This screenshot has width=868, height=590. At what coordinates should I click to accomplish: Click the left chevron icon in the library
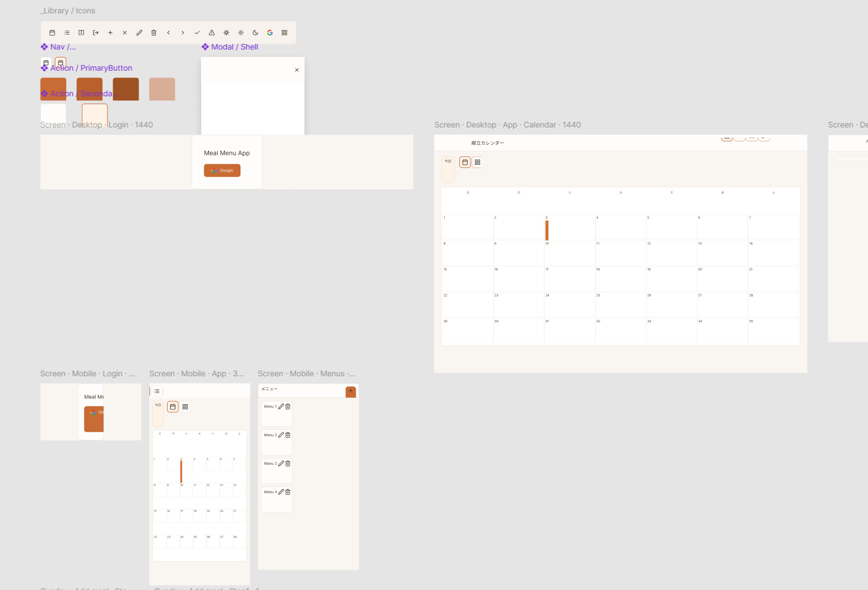click(168, 33)
